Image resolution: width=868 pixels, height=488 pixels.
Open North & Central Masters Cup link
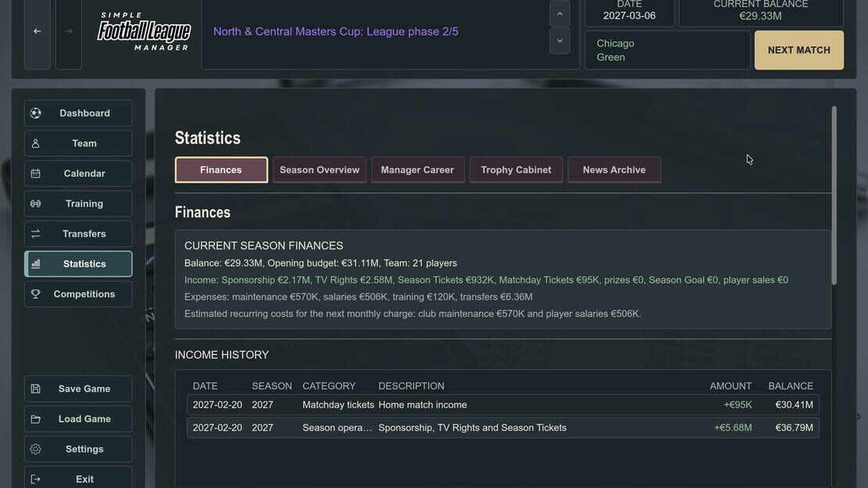pos(335,31)
